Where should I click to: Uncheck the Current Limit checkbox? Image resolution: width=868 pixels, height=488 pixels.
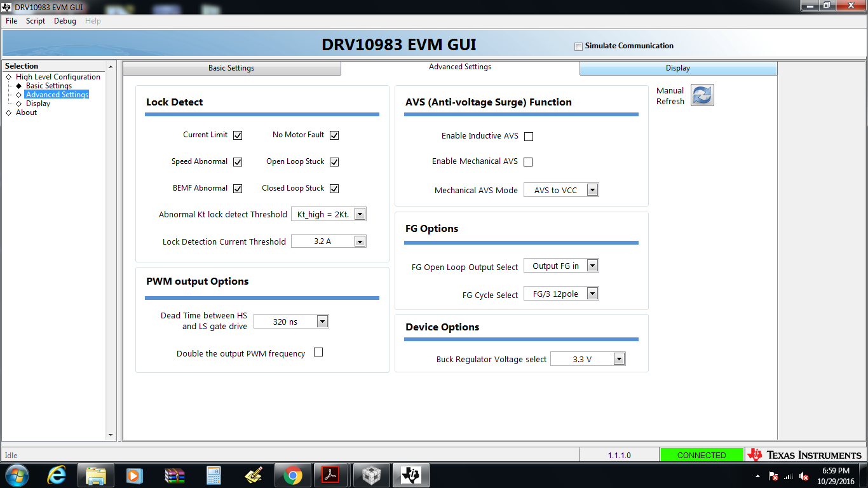click(238, 135)
